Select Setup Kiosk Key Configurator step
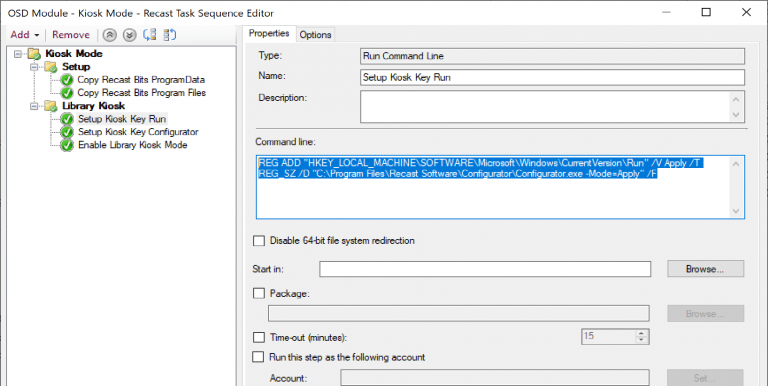Image resolution: width=768 pixels, height=386 pixels. tap(138, 132)
